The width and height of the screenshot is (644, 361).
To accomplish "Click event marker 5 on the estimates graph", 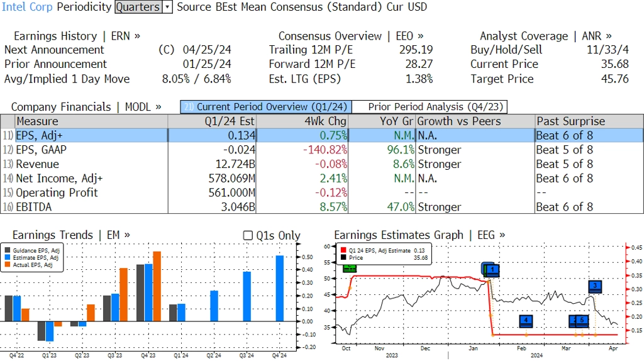I will click(x=582, y=321).
